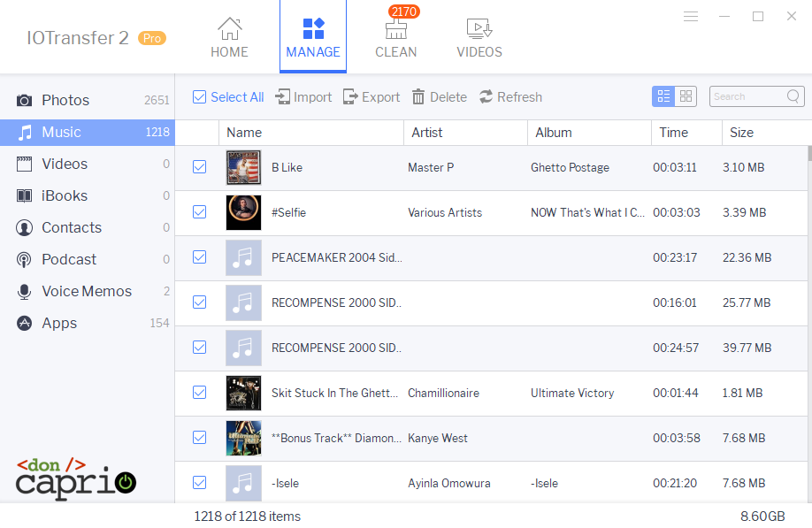Click the Podcast broadcast icon
Screen dimensions: 812x528
[24, 259]
